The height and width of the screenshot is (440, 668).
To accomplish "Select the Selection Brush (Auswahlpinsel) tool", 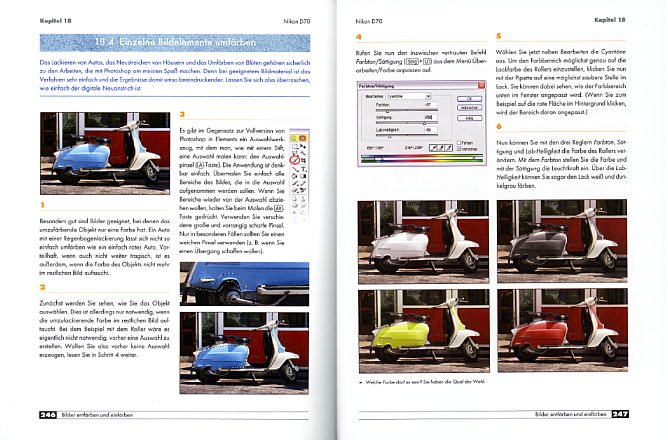I will (x=294, y=160).
